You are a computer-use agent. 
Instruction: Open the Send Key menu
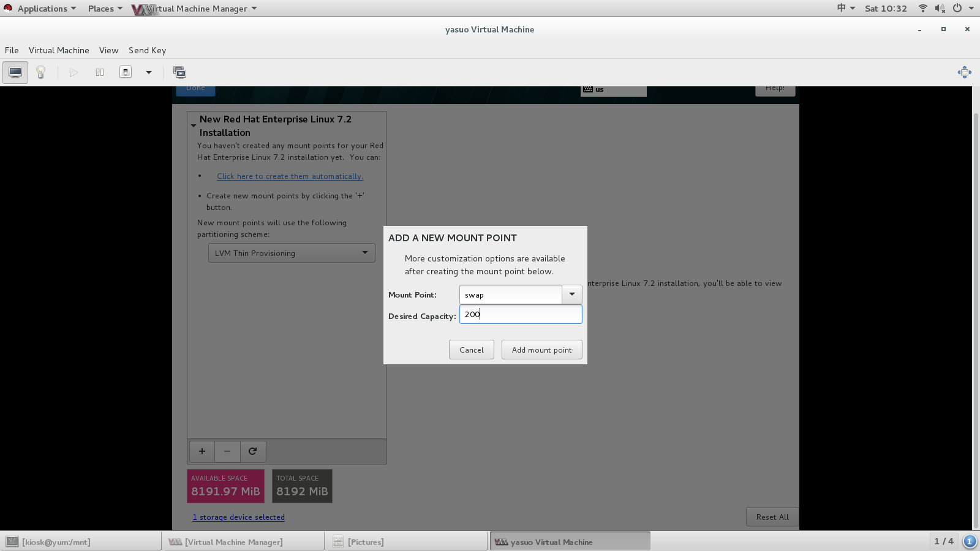[x=147, y=50]
